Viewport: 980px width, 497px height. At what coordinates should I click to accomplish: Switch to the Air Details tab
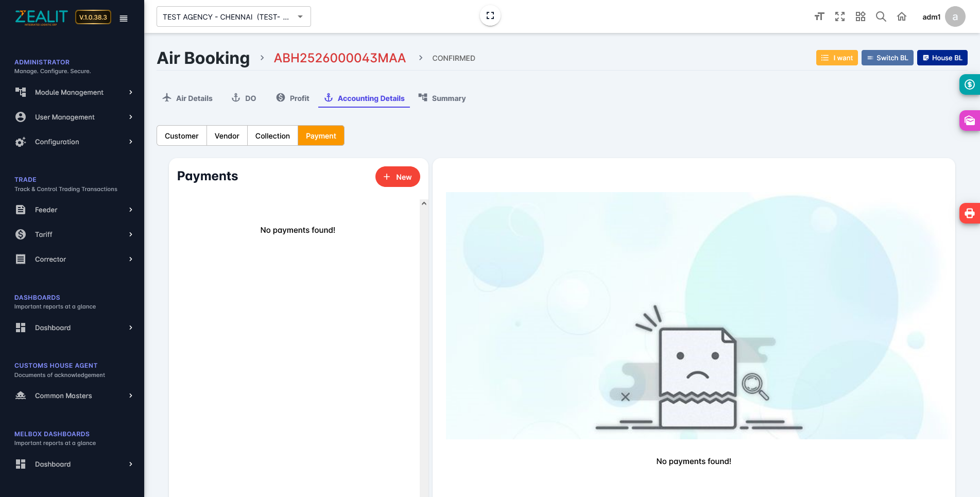[187, 98]
